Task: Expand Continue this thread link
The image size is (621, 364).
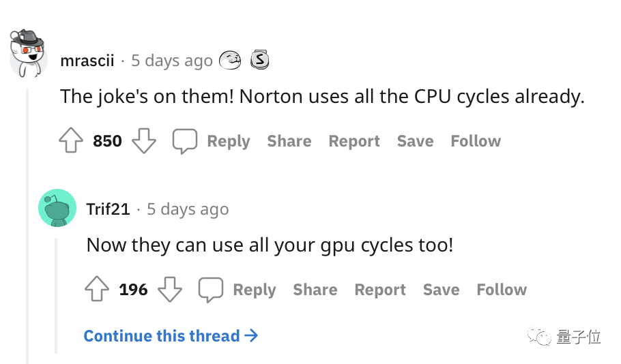Action: tap(171, 335)
